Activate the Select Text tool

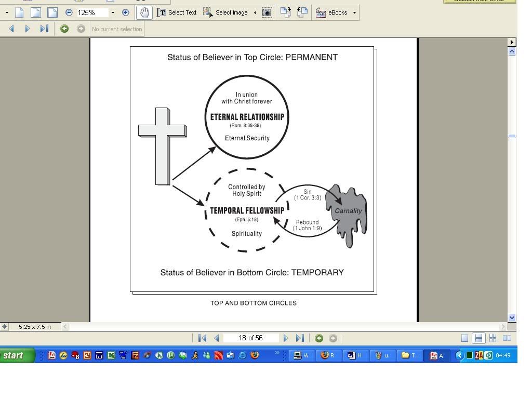click(177, 12)
